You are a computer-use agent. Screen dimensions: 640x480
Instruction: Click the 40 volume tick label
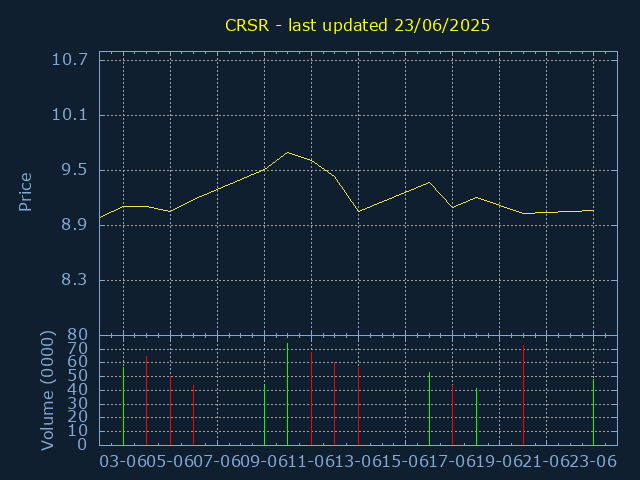point(78,390)
